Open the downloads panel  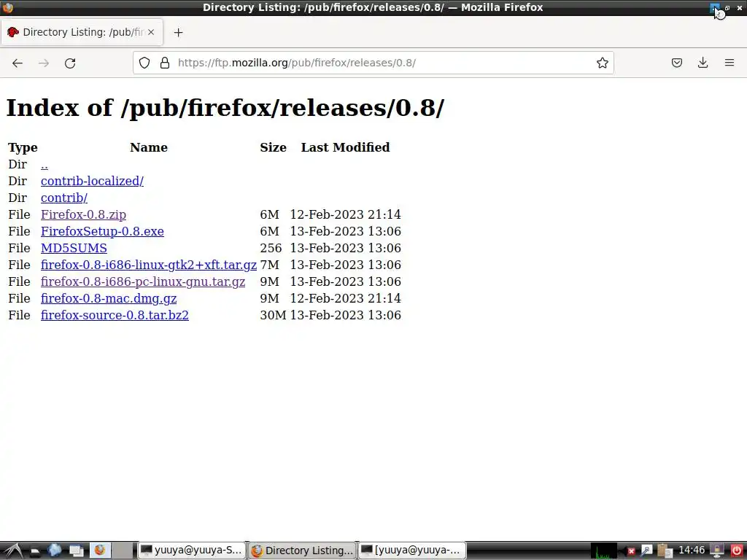pyautogui.click(x=703, y=63)
